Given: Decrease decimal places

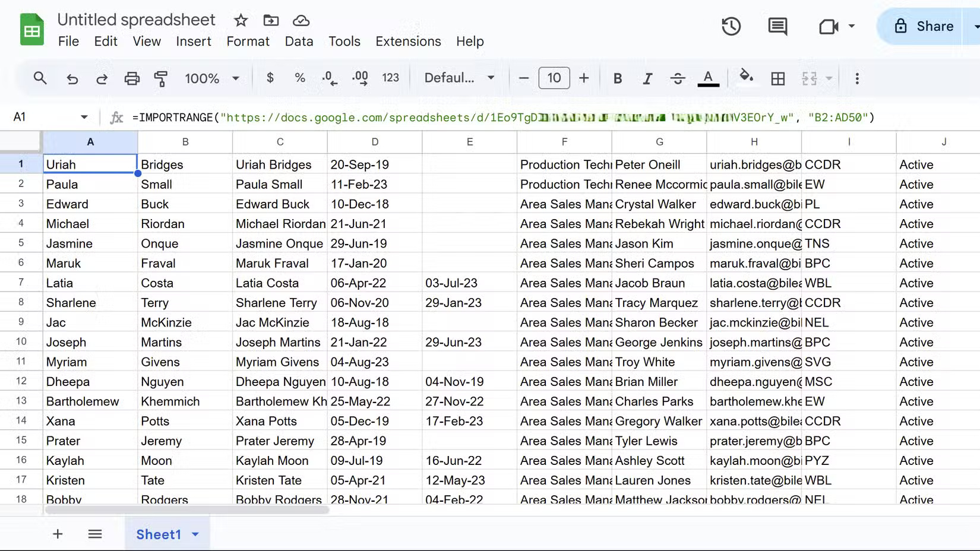Looking at the screenshot, I should [328, 78].
